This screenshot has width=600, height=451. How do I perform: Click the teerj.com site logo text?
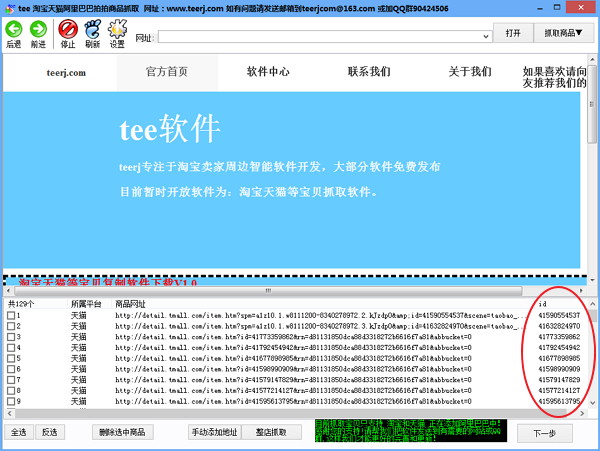click(66, 73)
